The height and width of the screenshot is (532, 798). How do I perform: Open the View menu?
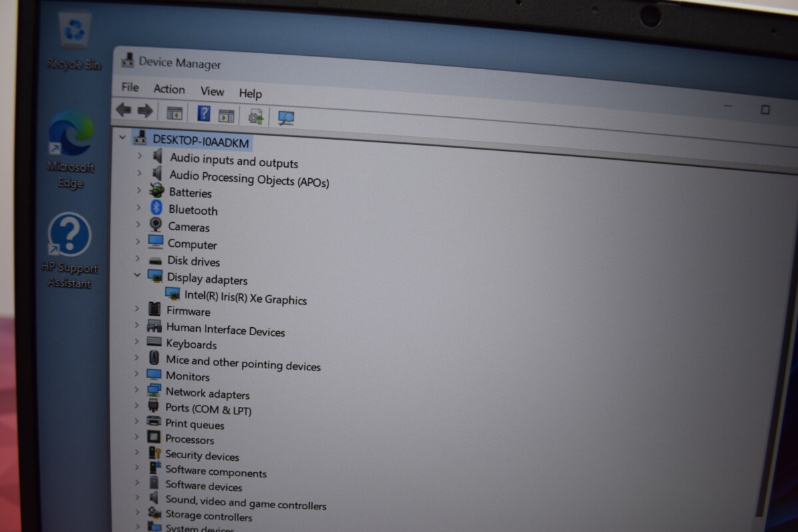tap(212, 91)
